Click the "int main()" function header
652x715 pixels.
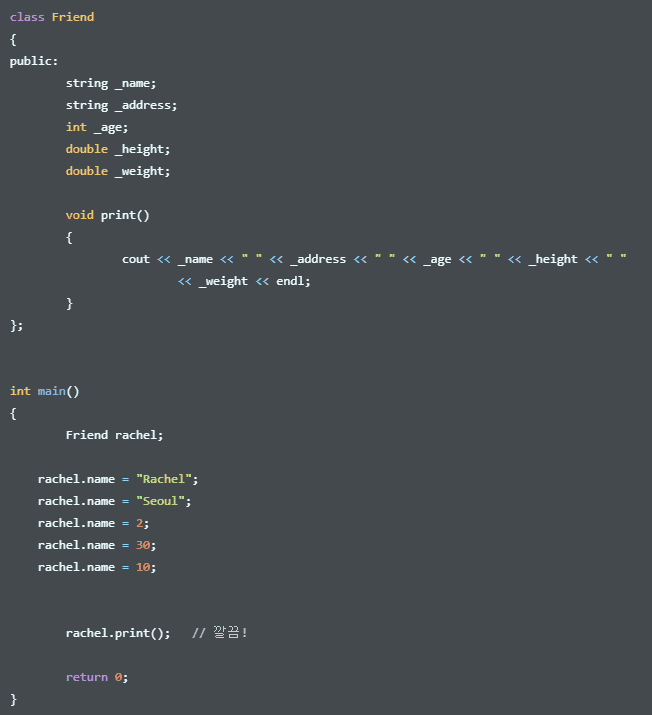[44, 391]
